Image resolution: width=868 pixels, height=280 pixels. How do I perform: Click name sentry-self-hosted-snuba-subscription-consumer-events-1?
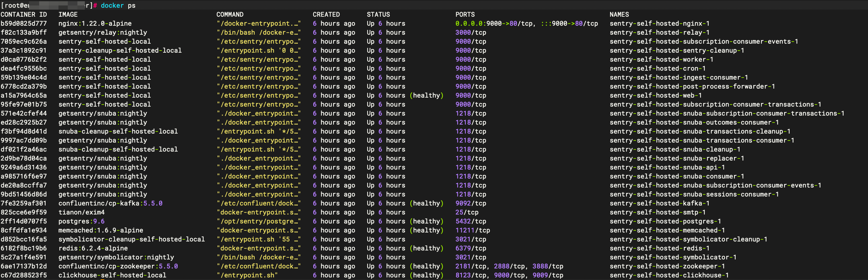715,185
